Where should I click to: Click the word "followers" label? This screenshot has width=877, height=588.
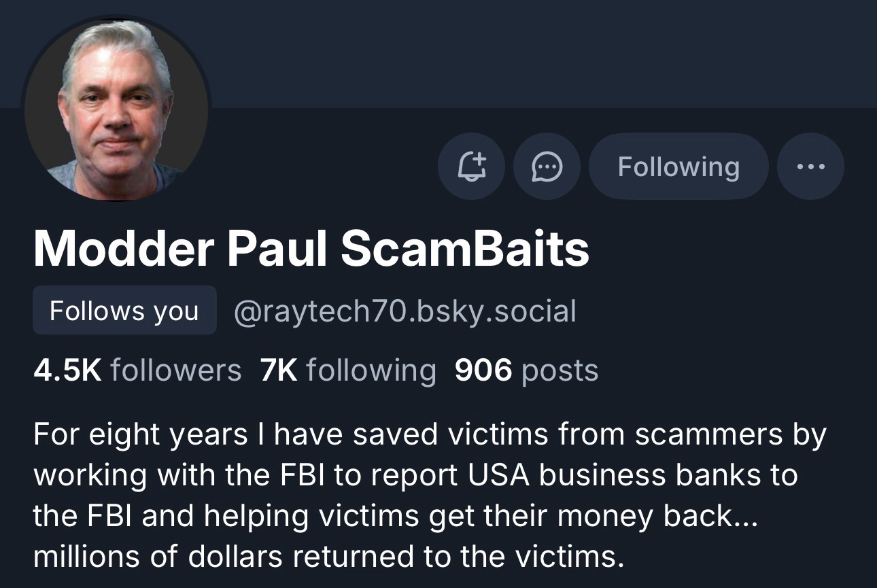[x=175, y=370]
